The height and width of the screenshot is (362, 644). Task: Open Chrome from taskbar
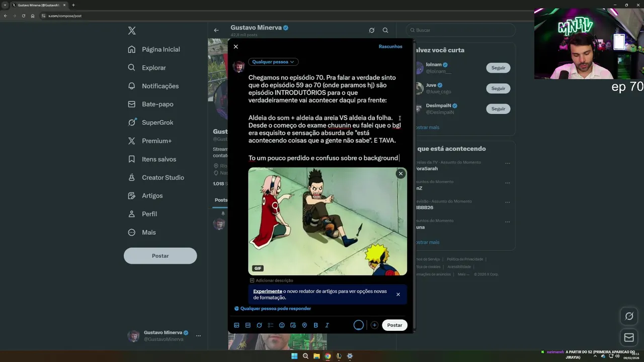pos(328,356)
